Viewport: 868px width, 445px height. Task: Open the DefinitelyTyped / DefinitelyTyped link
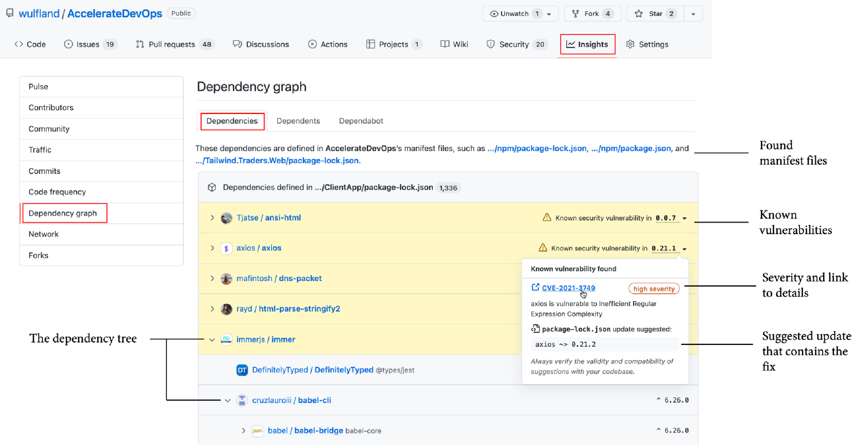point(313,370)
